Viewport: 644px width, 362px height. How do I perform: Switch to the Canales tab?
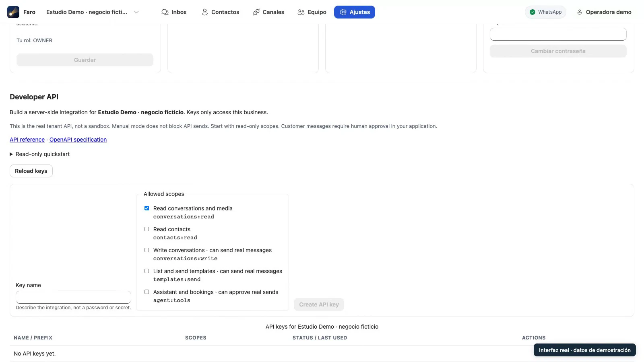click(268, 12)
